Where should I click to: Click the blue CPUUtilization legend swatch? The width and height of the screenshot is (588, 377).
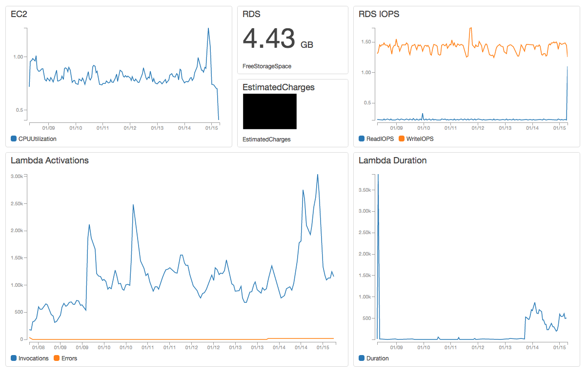click(14, 139)
